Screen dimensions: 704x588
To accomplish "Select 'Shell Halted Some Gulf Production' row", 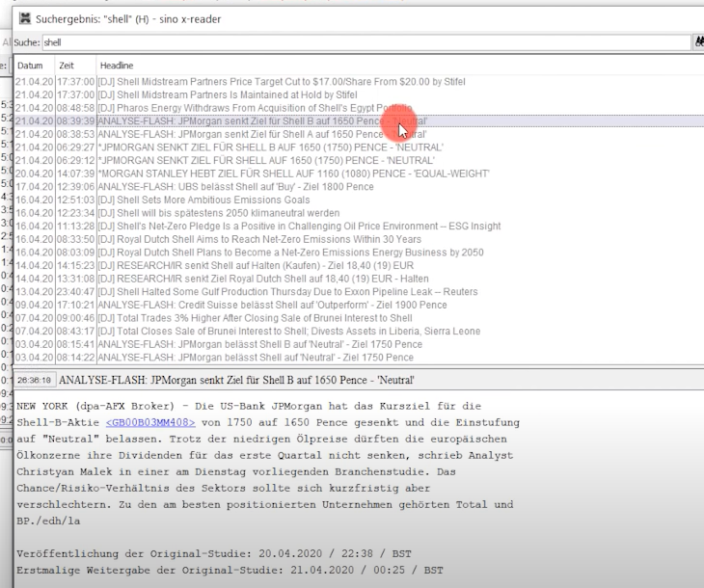I will [359, 292].
